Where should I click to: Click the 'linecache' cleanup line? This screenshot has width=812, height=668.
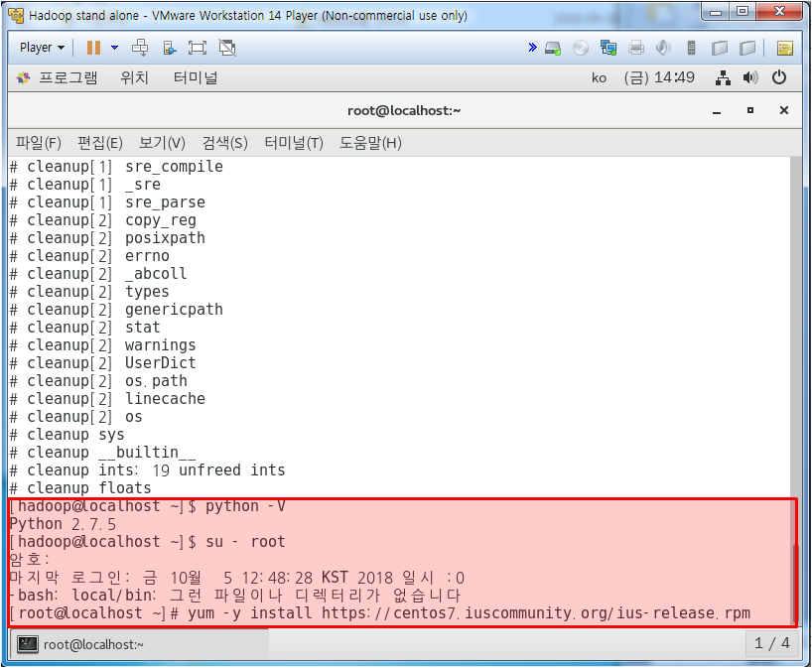(107, 399)
